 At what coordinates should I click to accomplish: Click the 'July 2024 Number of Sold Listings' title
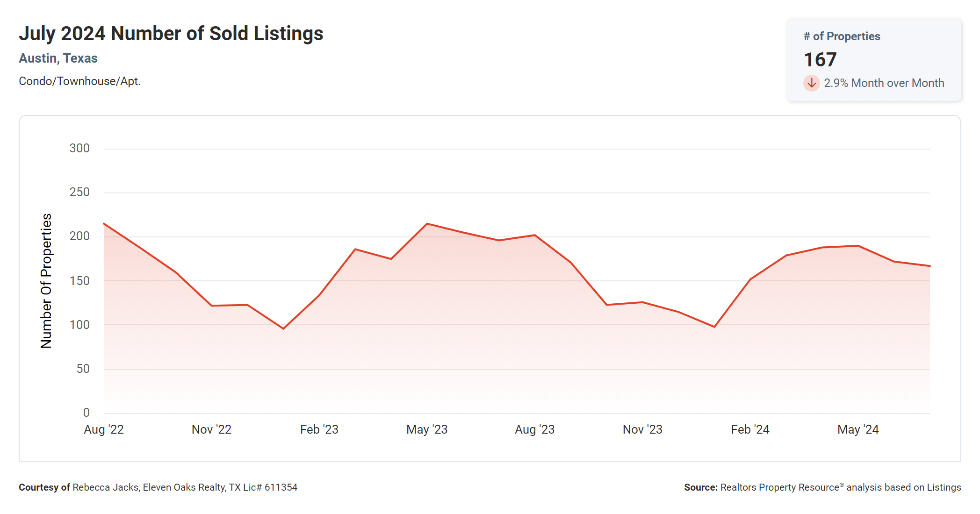pos(171,34)
